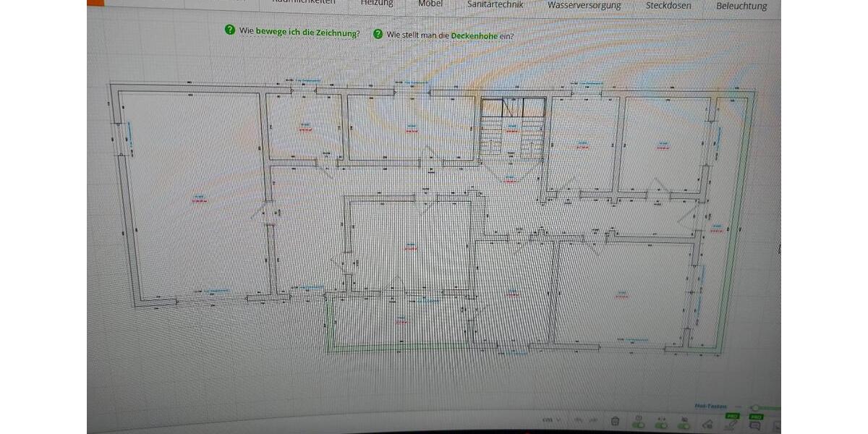The height and width of the screenshot is (434, 868).
Task: Click question mark icon beside the Deckenhöhe question
Action: pyautogui.click(x=378, y=34)
